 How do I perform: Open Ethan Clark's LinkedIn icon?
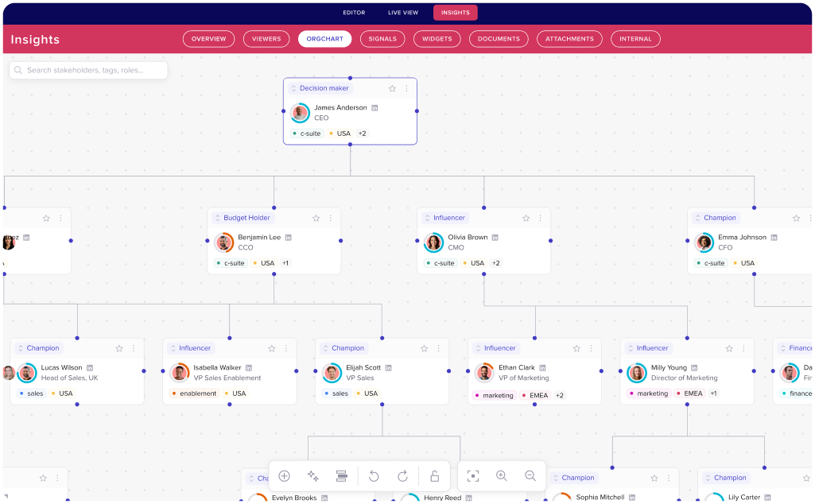(x=542, y=368)
